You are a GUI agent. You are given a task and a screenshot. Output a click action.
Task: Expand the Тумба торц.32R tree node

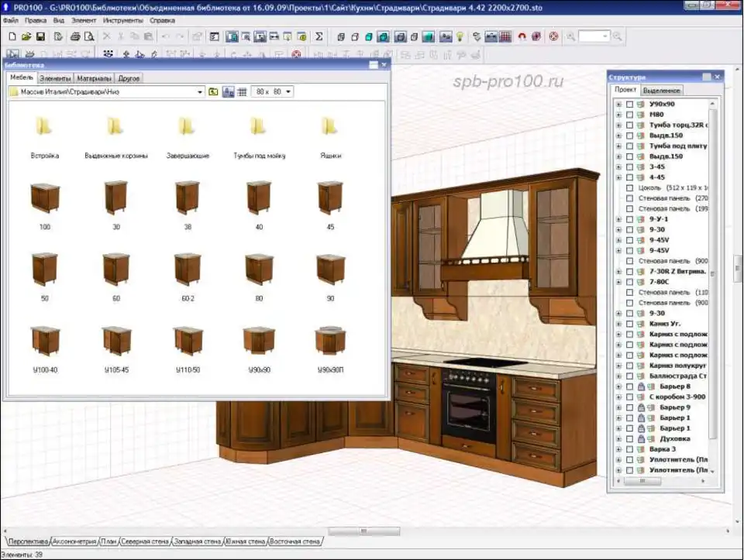[x=618, y=125]
